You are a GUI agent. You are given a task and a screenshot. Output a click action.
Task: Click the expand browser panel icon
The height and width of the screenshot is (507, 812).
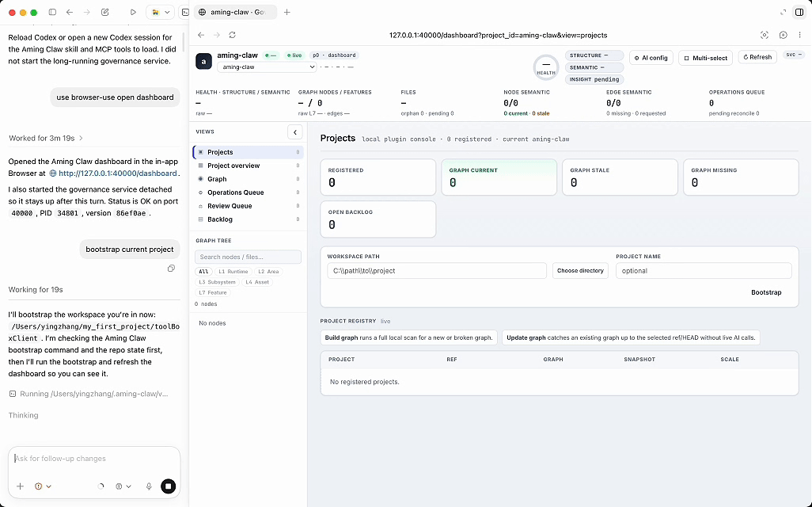[x=783, y=12]
